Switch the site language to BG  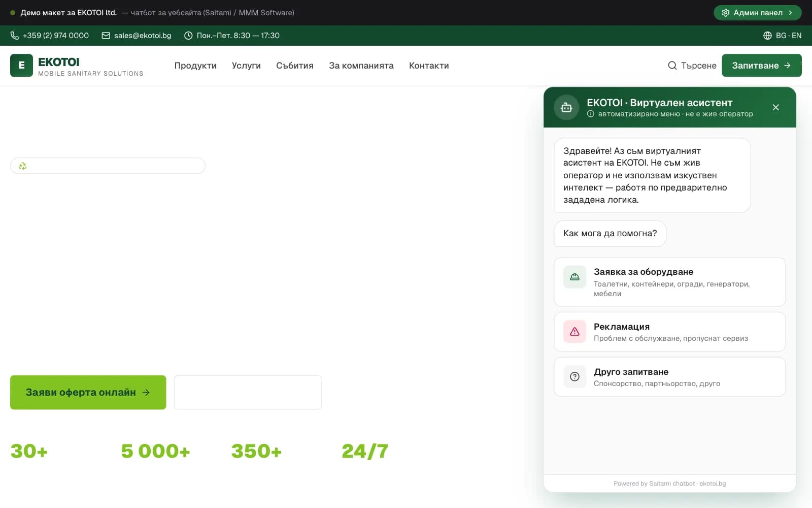coord(781,36)
